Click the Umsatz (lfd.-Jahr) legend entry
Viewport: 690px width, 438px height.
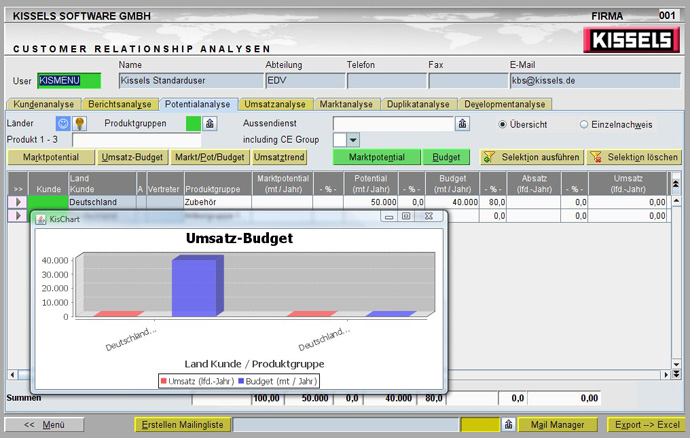click(197, 381)
